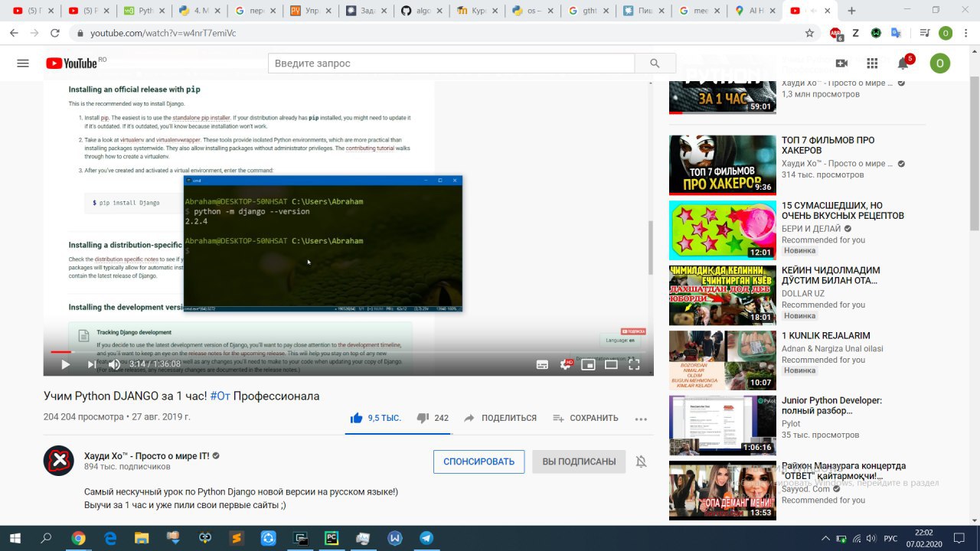Reload the page

55,34
